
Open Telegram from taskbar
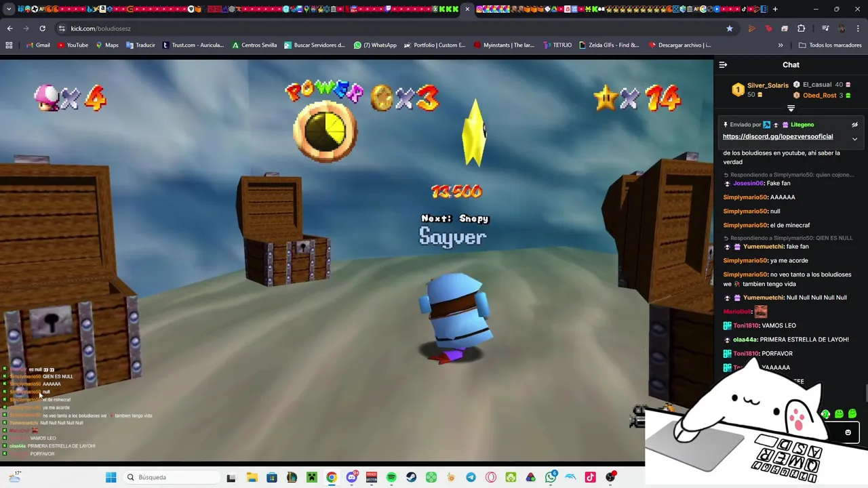pyautogui.click(x=471, y=477)
